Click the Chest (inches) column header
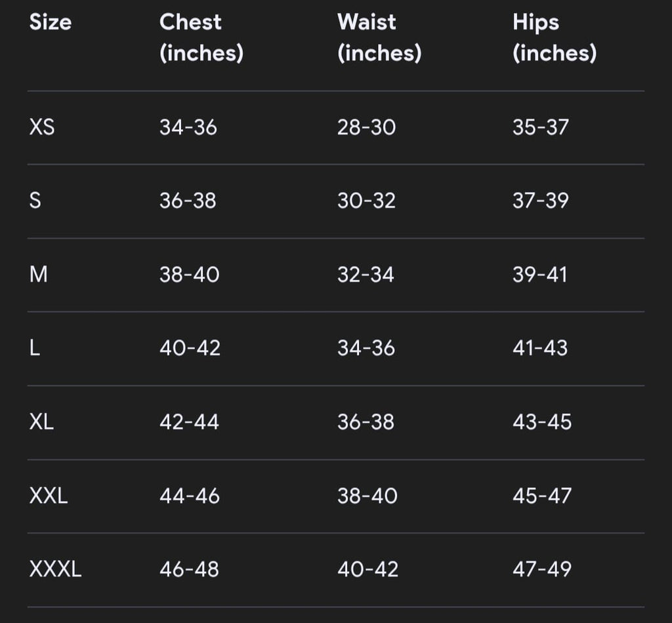The image size is (672, 623). pos(201,37)
